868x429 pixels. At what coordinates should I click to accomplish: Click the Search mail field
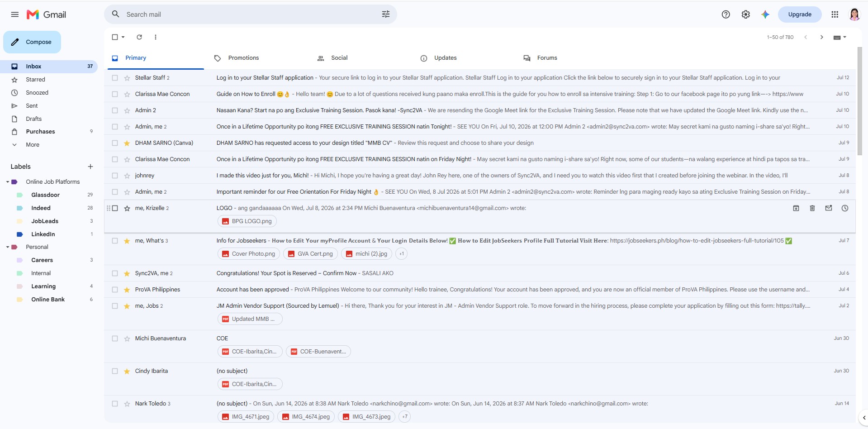pos(251,14)
